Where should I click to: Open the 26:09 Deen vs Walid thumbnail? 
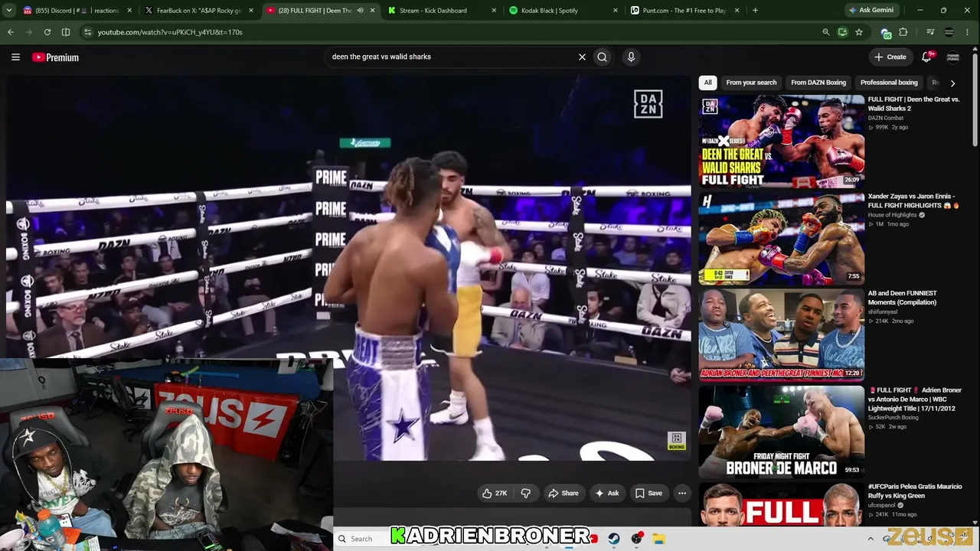point(781,141)
